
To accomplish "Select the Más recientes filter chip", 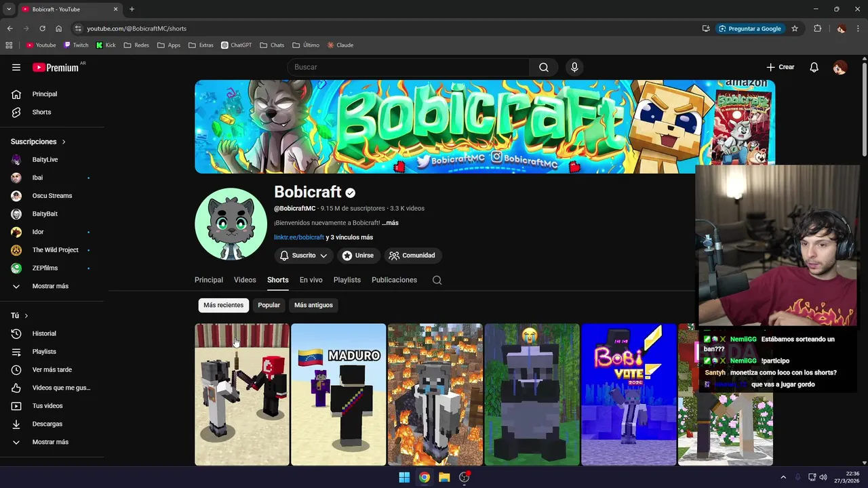I will 223,305.
